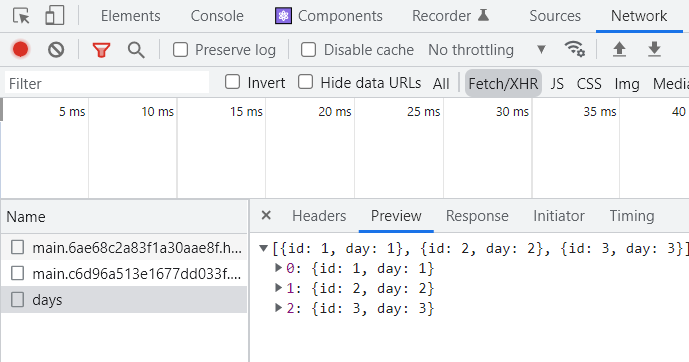The image size is (689, 362).
Task: Open the Response tab of the request
Action: 477,216
